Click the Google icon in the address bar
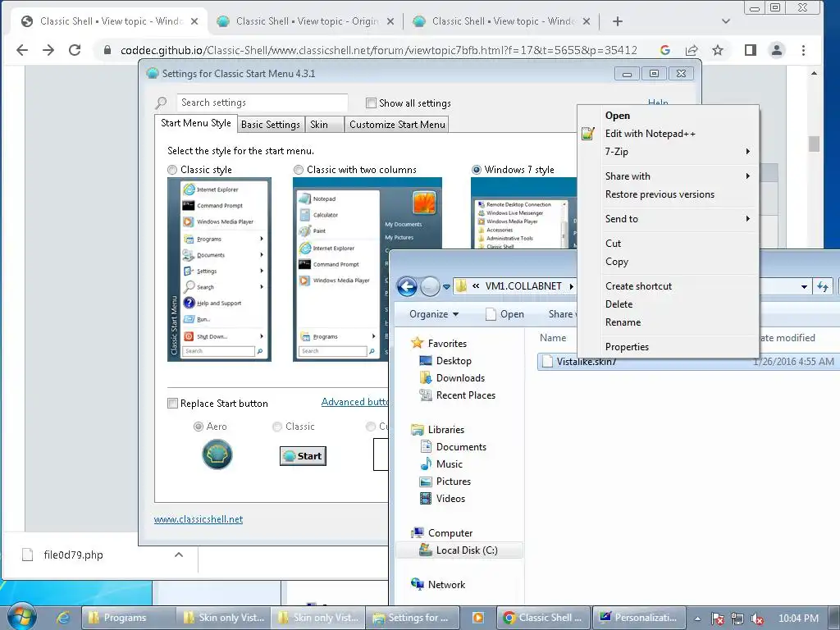Image resolution: width=840 pixels, height=630 pixels. (x=665, y=50)
